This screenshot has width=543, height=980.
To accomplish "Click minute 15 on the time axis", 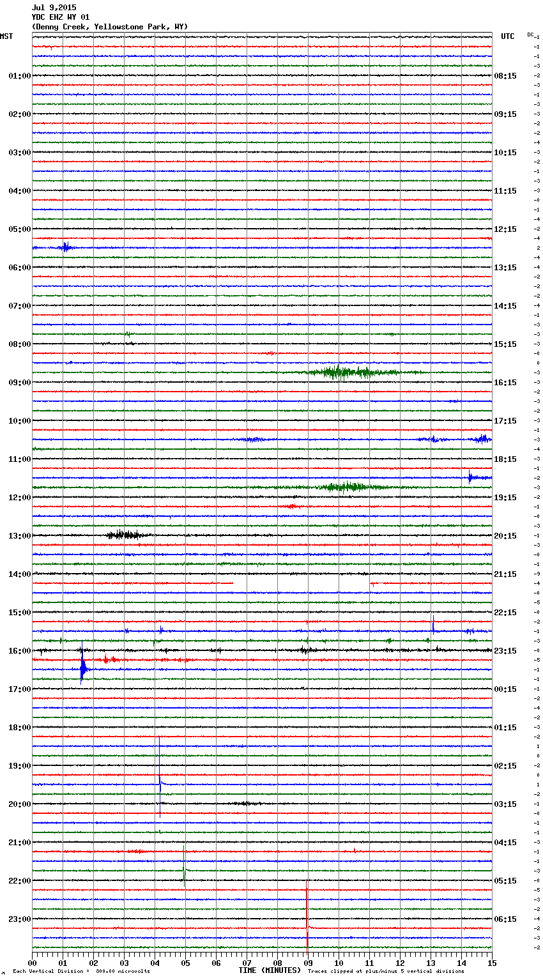I will coord(492,963).
